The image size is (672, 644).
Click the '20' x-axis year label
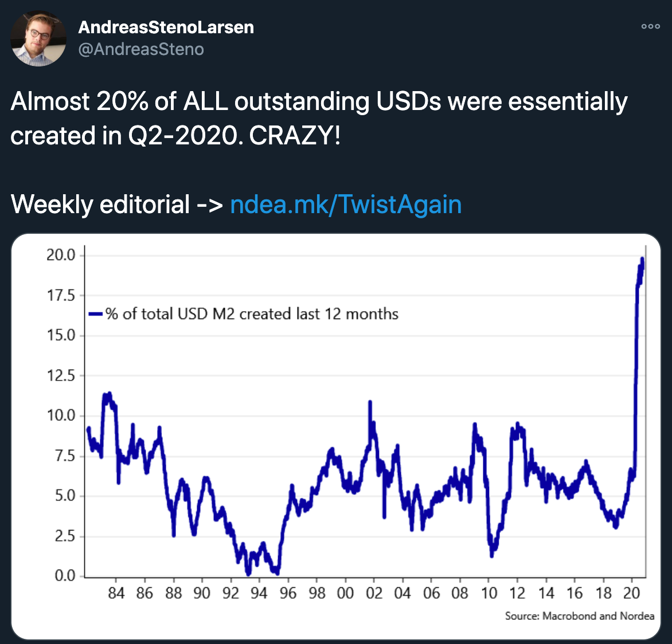(x=631, y=594)
